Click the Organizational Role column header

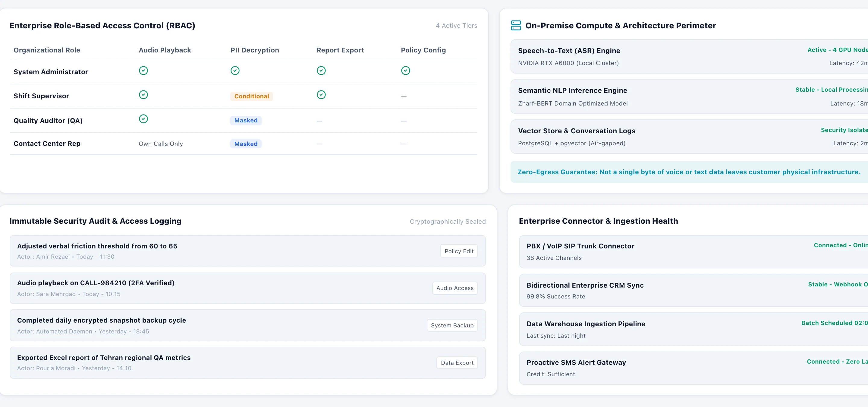click(x=47, y=50)
